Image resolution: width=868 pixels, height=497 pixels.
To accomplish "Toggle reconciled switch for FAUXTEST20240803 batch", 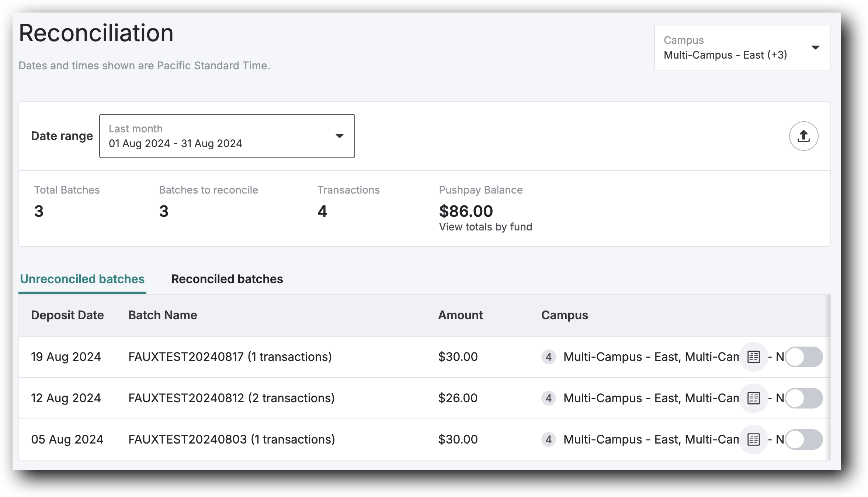I will point(803,439).
